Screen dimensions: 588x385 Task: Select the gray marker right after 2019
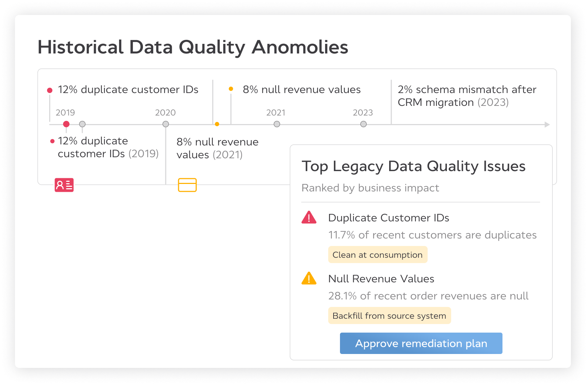click(x=82, y=124)
